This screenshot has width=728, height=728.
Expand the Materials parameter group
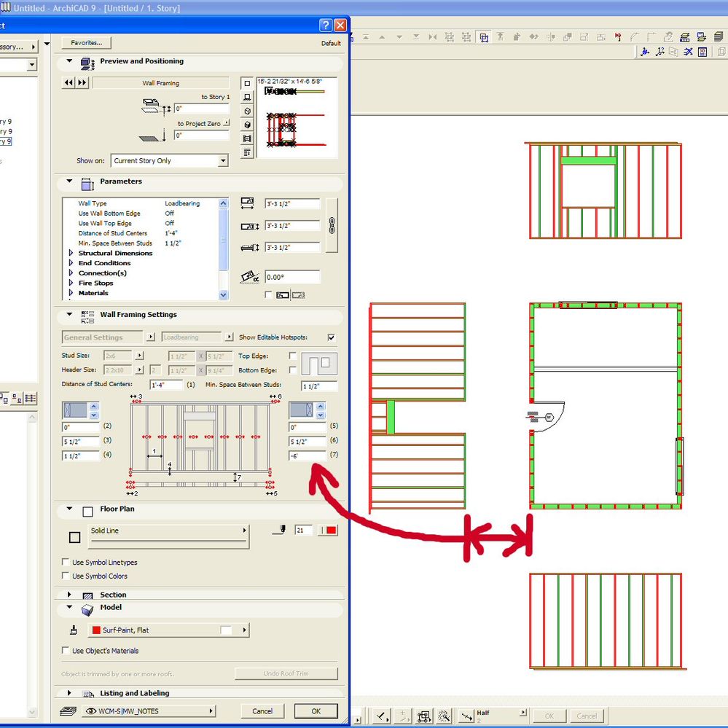pos(71,293)
